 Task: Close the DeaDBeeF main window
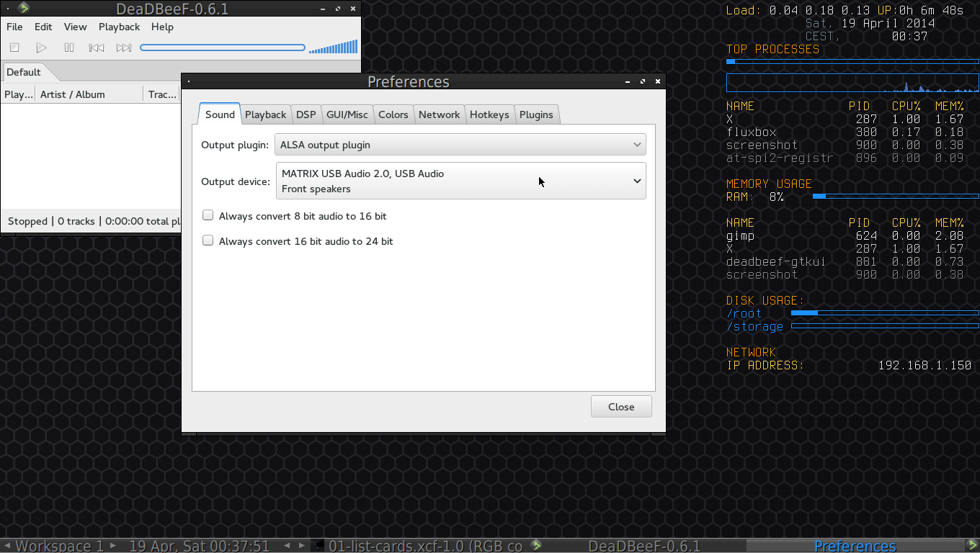point(353,9)
